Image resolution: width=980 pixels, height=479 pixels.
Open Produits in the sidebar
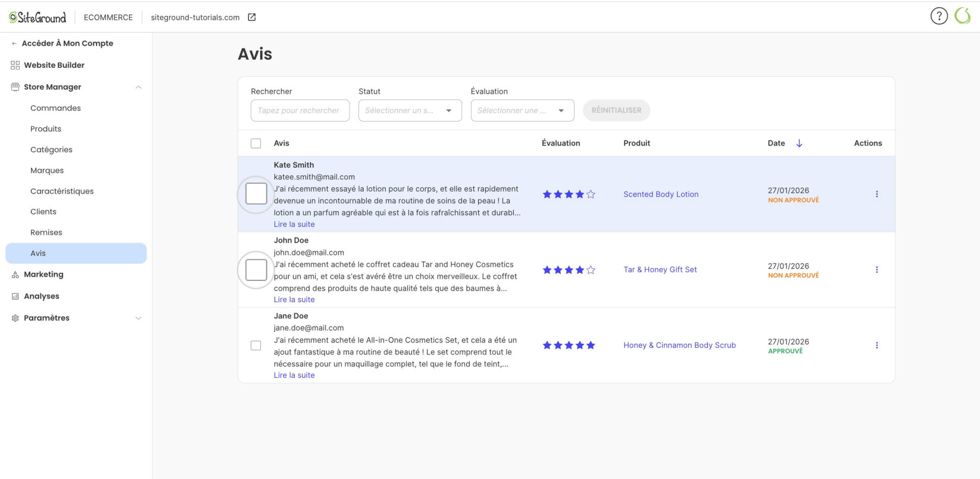tap(46, 129)
